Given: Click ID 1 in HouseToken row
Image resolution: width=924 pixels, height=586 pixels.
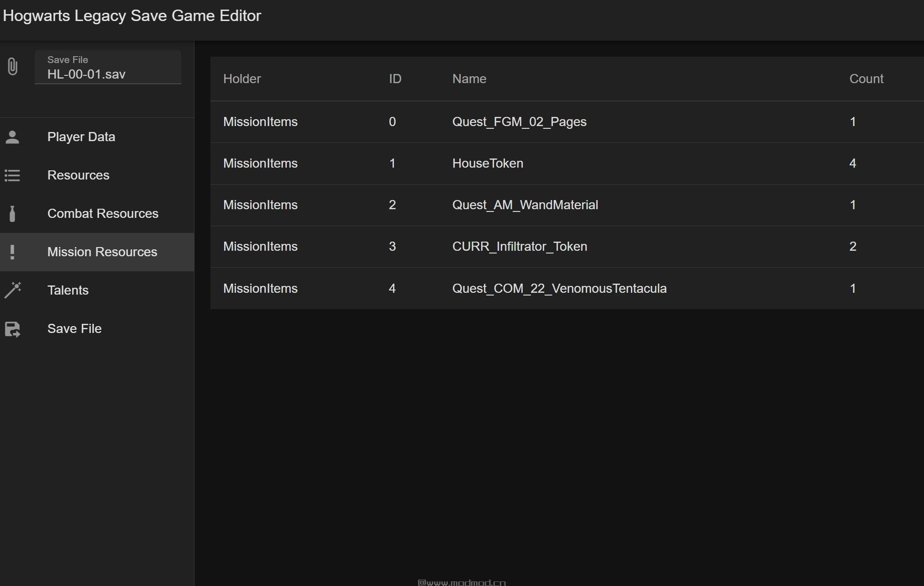Looking at the screenshot, I should pos(393,164).
